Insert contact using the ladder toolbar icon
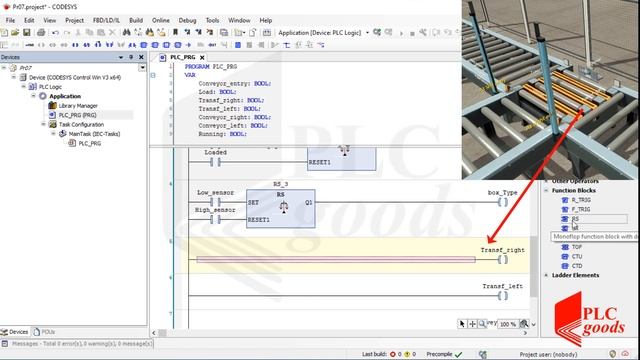 [x=75, y=45]
